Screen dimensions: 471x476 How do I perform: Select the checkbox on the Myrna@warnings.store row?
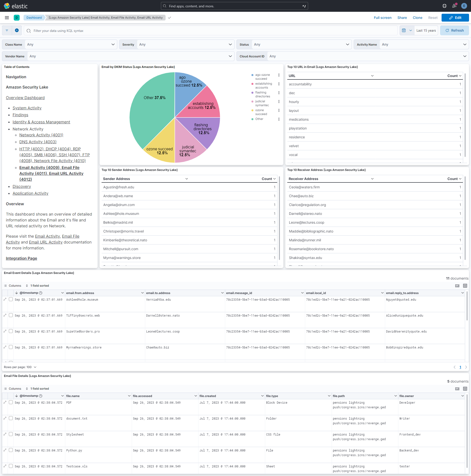11,347
